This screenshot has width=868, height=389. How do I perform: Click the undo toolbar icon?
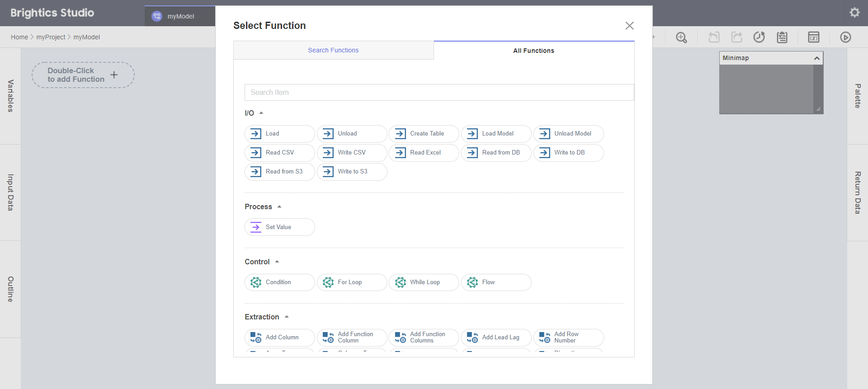(x=714, y=37)
